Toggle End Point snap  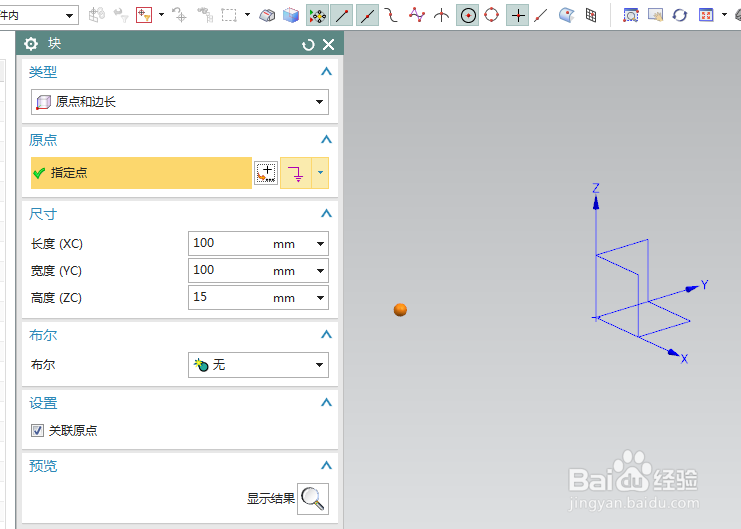pos(342,16)
